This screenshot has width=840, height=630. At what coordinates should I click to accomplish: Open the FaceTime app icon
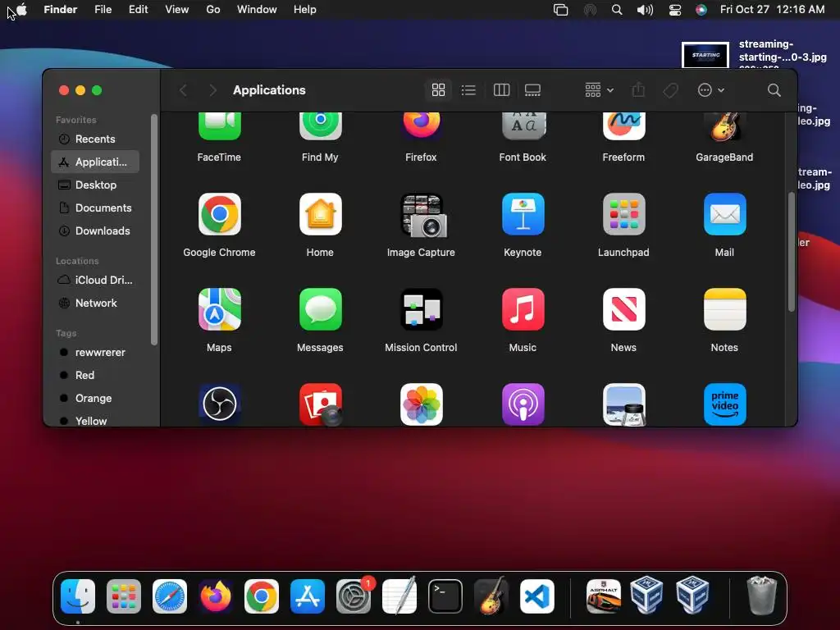point(219,126)
